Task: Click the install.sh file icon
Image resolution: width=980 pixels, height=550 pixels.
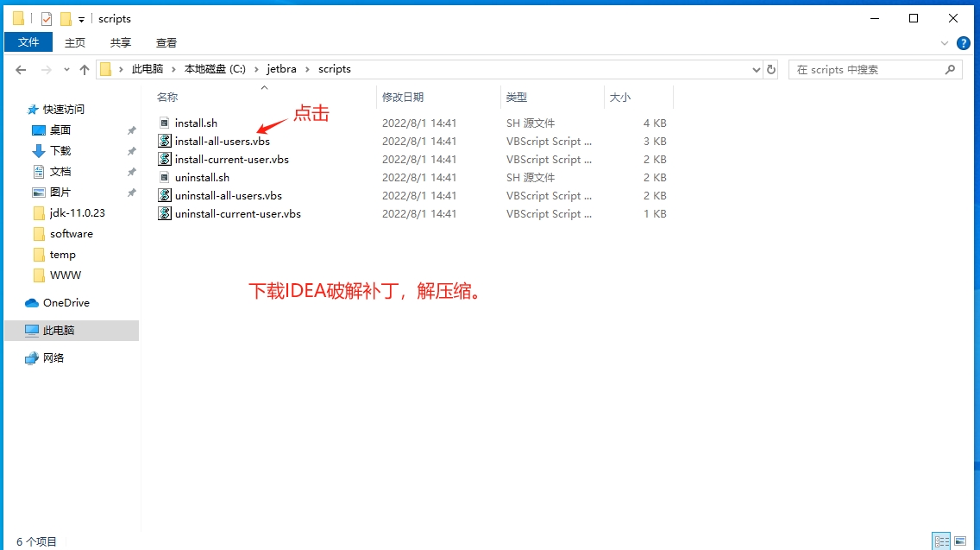Action: pyautogui.click(x=165, y=123)
